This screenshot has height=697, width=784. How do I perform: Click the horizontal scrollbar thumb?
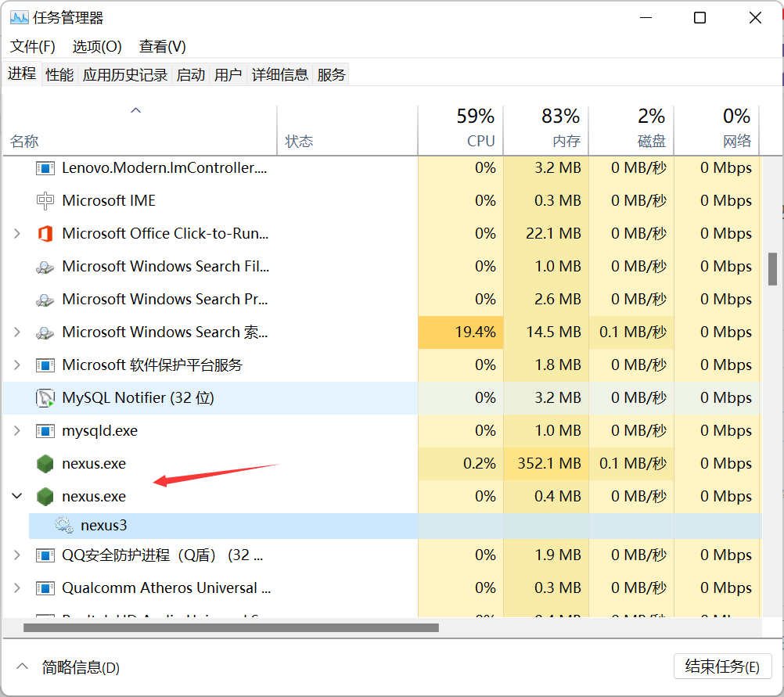click(x=231, y=627)
